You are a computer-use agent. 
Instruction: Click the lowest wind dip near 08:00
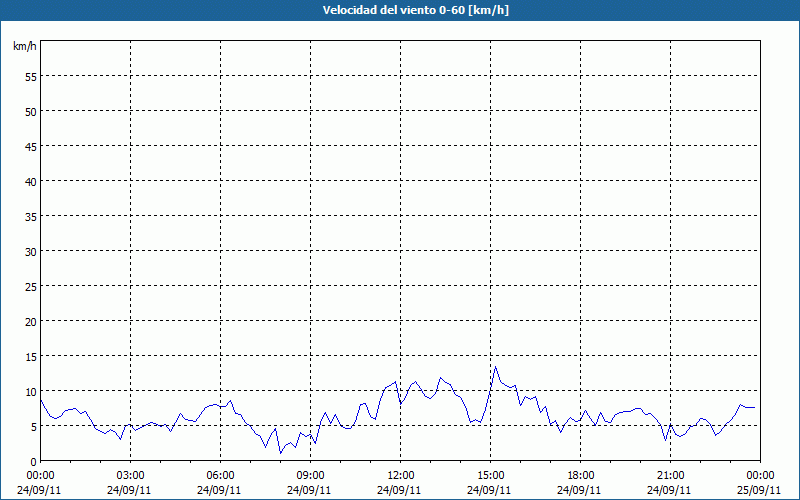point(280,453)
